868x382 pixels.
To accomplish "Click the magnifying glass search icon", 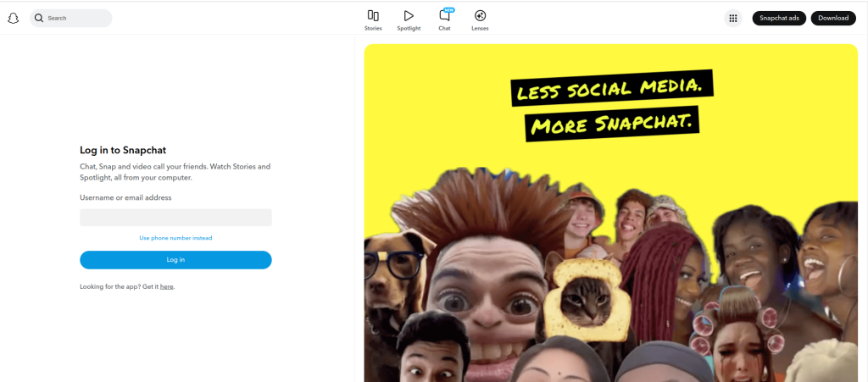I will [x=39, y=18].
